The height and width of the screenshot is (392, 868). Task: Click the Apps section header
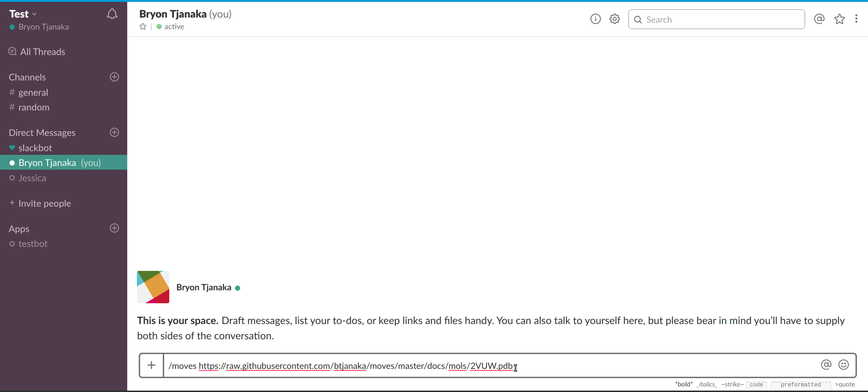coord(19,229)
